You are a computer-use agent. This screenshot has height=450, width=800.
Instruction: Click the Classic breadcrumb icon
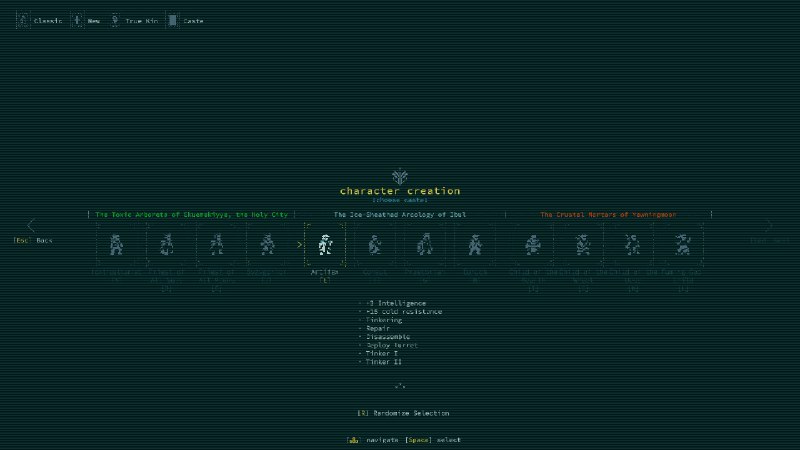23,20
